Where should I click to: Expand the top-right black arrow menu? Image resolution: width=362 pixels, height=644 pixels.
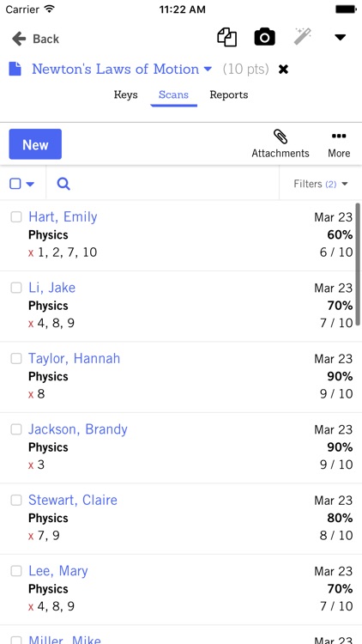tap(340, 38)
